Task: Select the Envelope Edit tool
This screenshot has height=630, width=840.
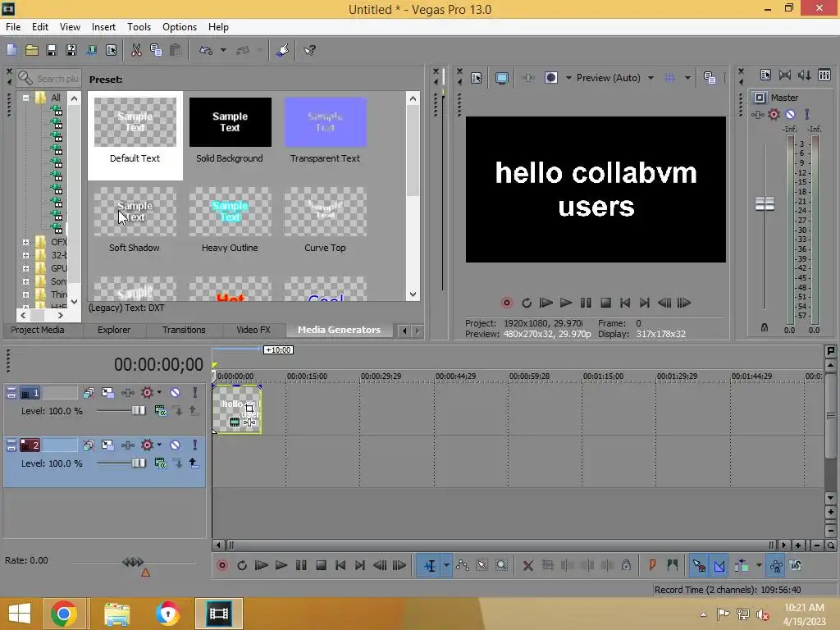Action: pyautogui.click(x=463, y=565)
